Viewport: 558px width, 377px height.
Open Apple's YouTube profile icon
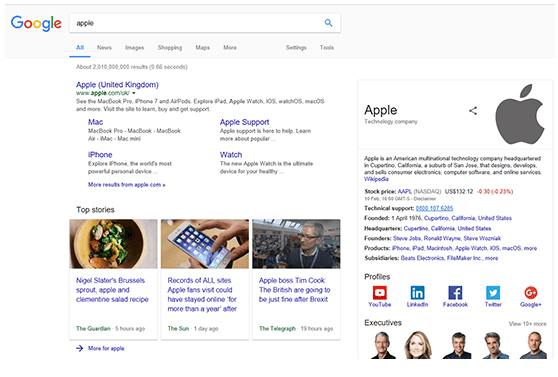pos(379,293)
